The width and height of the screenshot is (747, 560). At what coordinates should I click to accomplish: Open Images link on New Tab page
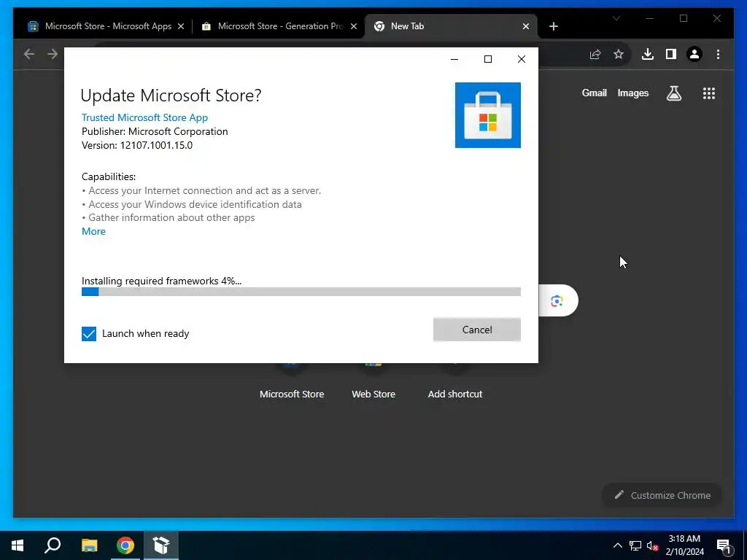pos(632,93)
